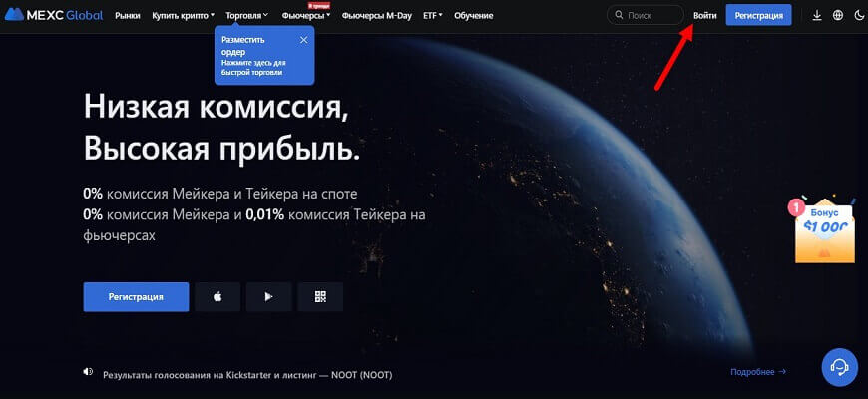This screenshot has width=868, height=399.
Task: Go to the 'Рынки' menu item
Action: pyautogui.click(x=128, y=16)
